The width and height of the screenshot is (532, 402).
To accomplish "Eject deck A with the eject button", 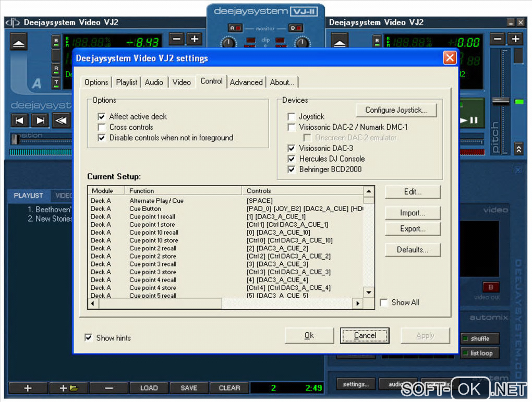I will coord(18,42).
